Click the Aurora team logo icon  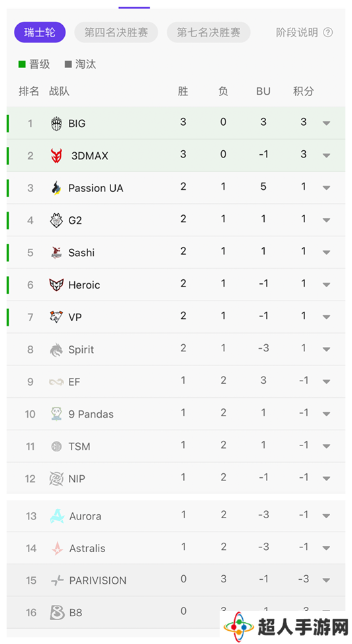pos(57,516)
